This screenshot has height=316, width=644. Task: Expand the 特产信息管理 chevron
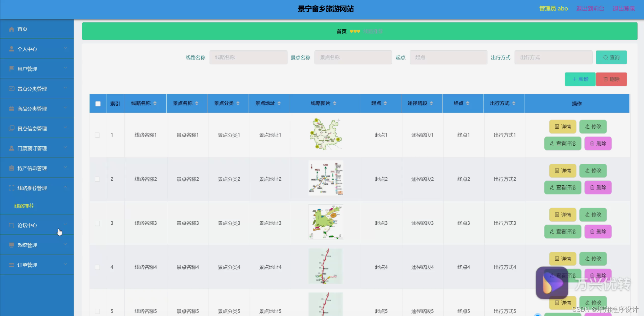[x=65, y=167]
